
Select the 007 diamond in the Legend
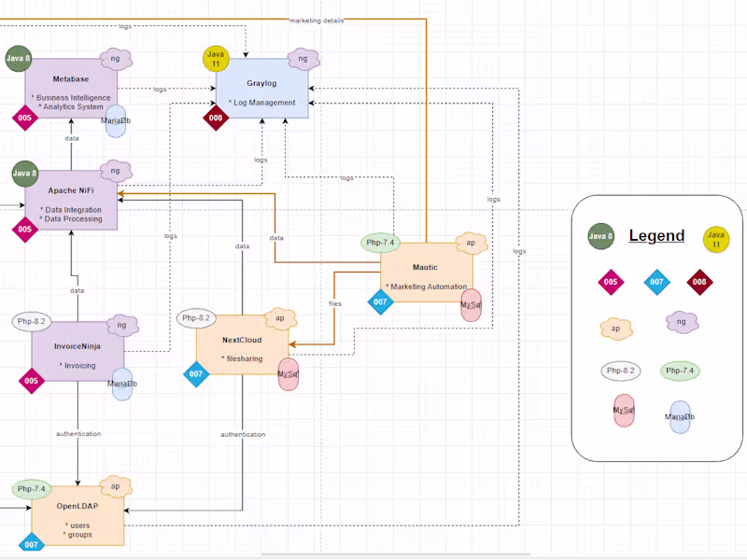(x=657, y=282)
